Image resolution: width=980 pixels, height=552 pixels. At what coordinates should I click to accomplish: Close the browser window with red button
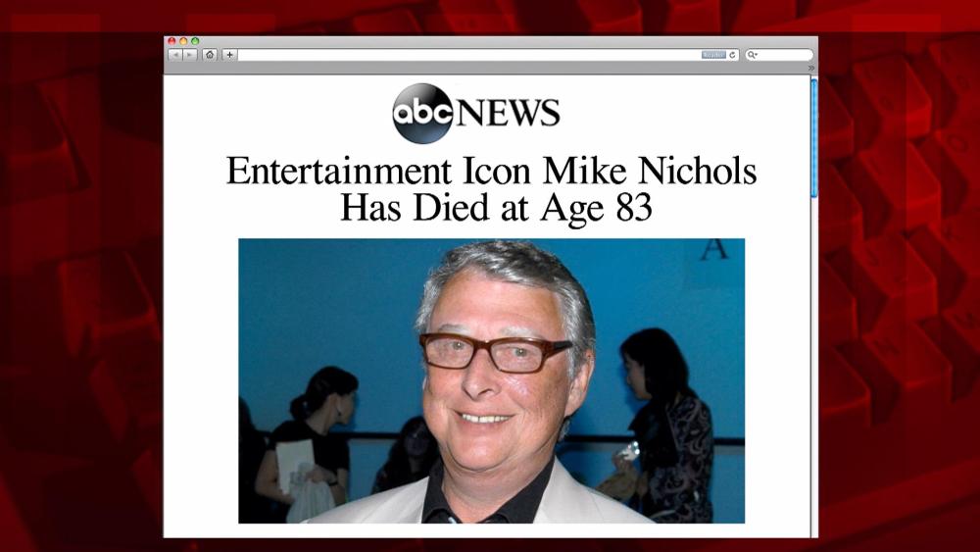click(x=171, y=41)
